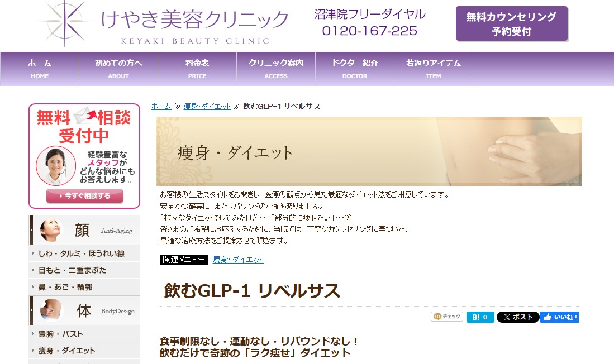Click the woman face thumbnail in 顔 header
Image resolution: width=614 pixels, height=364 pixels.
tap(51, 230)
